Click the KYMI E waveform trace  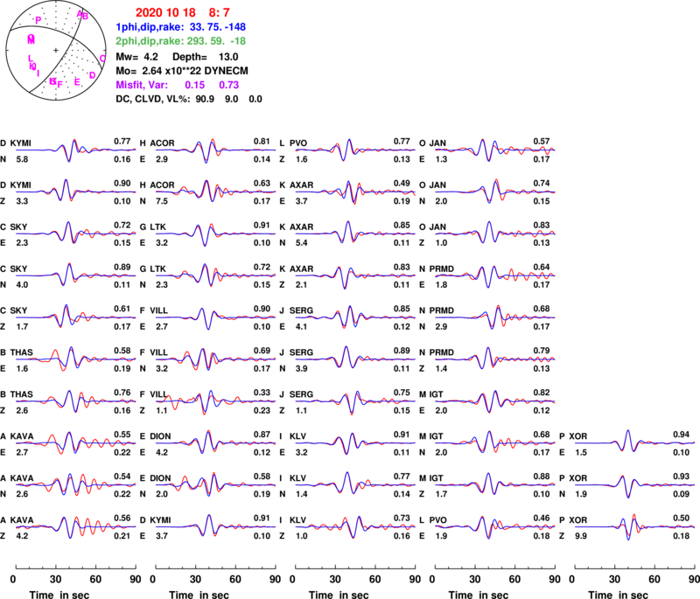(215, 526)
